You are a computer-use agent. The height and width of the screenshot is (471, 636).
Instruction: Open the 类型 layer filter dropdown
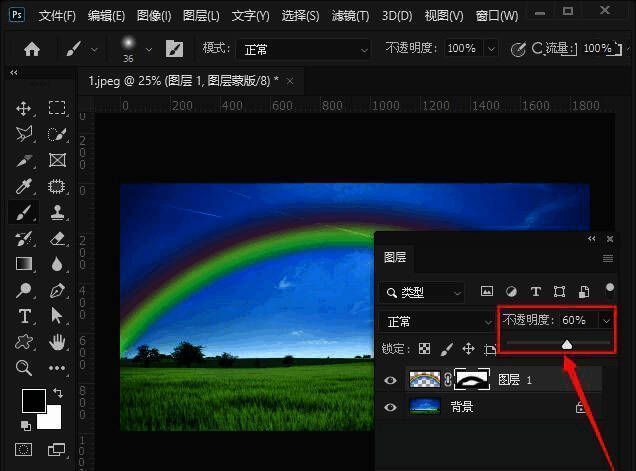point(423,292)
